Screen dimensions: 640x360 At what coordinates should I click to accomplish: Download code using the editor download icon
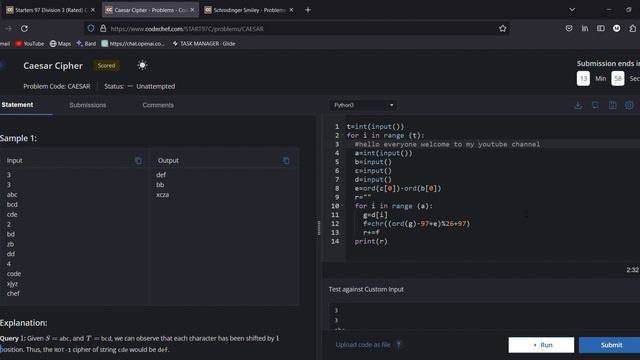[578, 105]
